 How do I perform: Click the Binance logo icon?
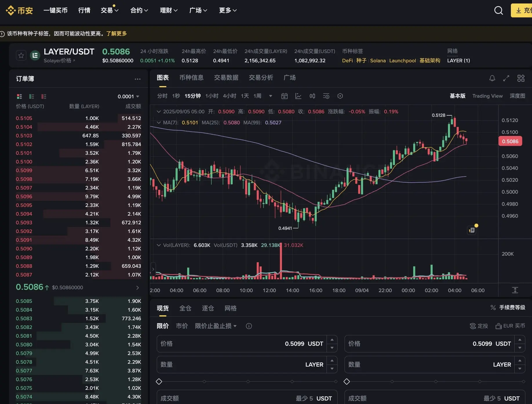pyautogui.click(x=11, y=10)
